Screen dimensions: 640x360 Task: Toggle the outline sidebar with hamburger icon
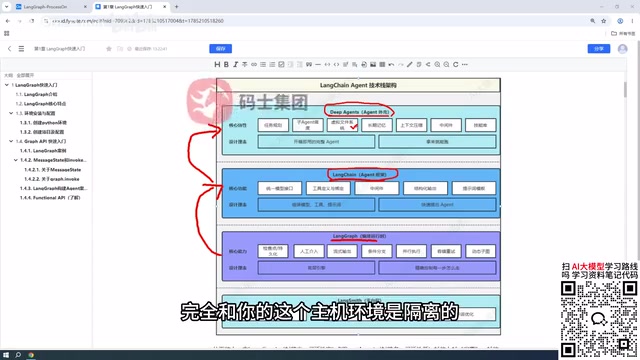(21, 49)
